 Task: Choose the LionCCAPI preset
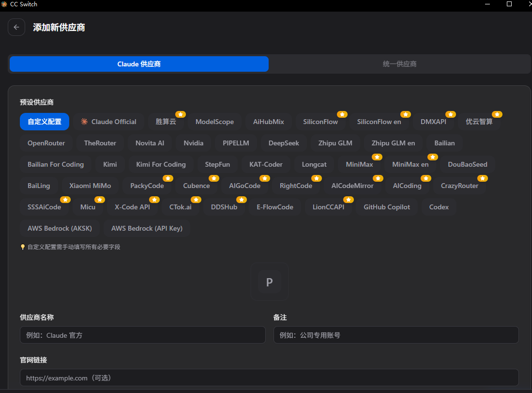tap(328, 207)
